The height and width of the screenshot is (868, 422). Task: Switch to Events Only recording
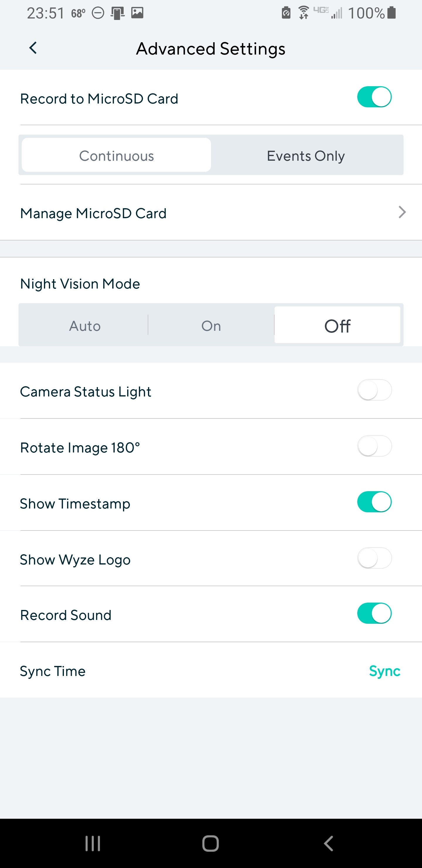[x=306, y=155]
